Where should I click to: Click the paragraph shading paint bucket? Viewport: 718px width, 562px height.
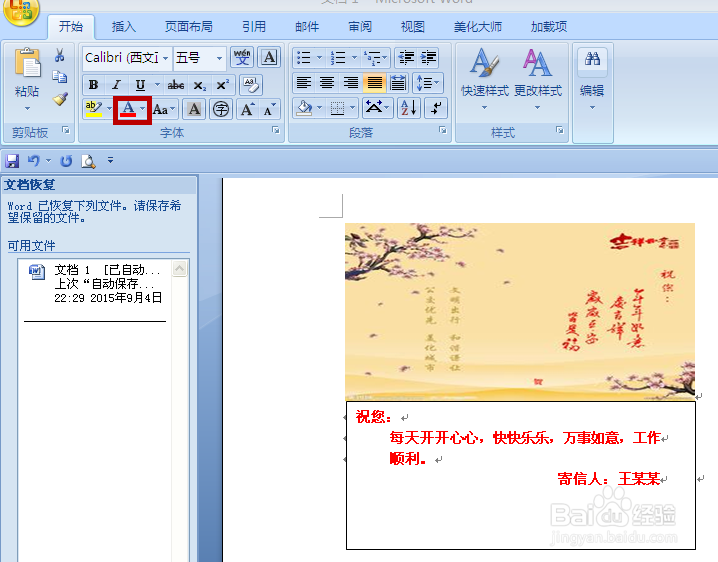pos(304,108)
